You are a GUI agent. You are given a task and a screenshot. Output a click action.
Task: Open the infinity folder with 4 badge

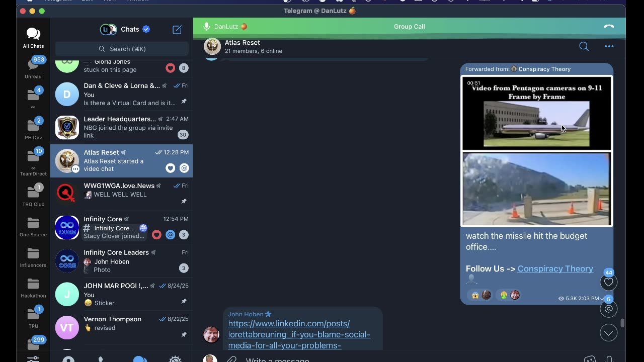point(33,98)
